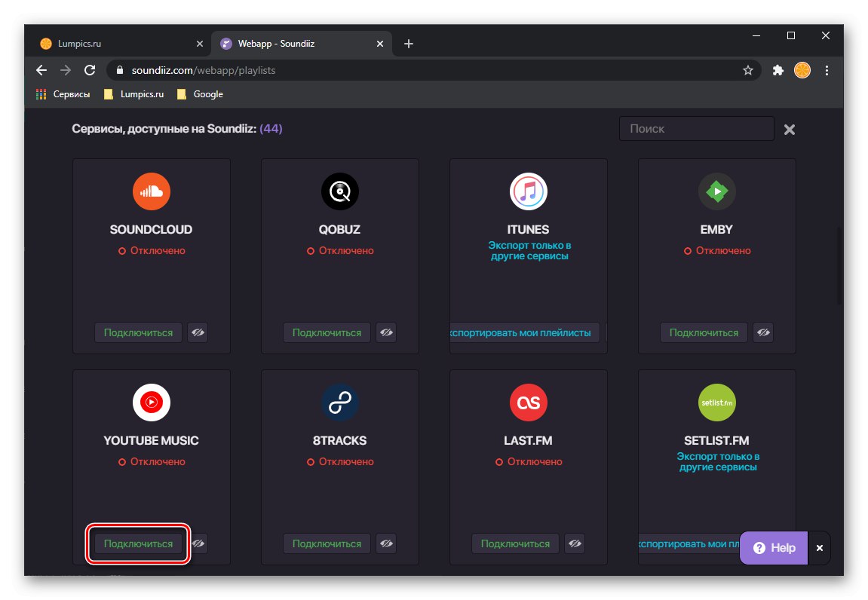Viewport: 868px width, 600px height.
Task: Open the Google bookmark folder
Action: pos(200,94)
